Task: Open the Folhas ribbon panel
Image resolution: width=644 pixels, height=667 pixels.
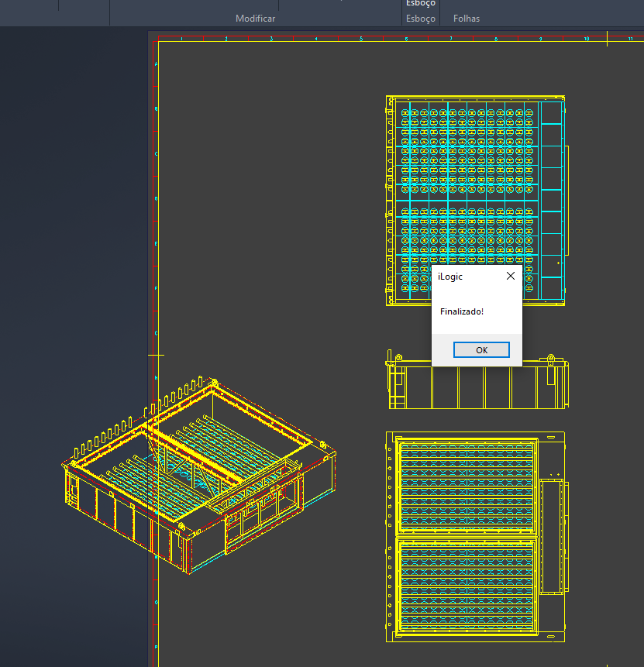Action: (x=467, y=19)
